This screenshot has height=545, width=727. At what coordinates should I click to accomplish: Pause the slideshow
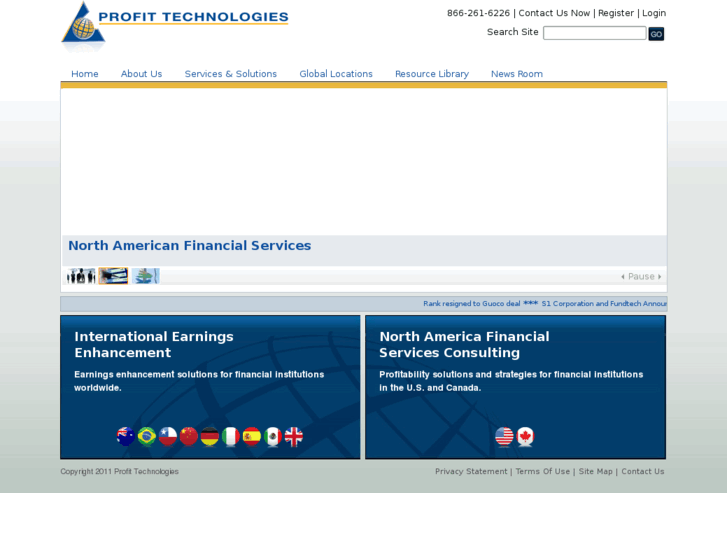pos(641,276)
